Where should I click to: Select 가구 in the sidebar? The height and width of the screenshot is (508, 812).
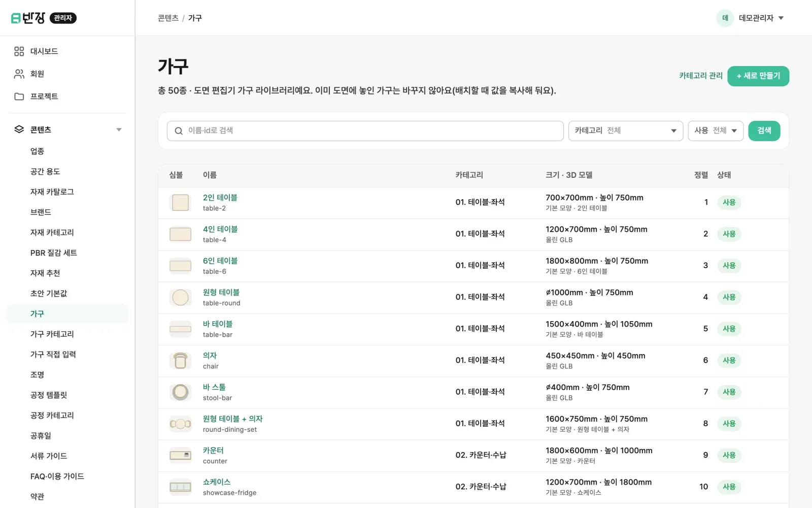click(67, 314)
